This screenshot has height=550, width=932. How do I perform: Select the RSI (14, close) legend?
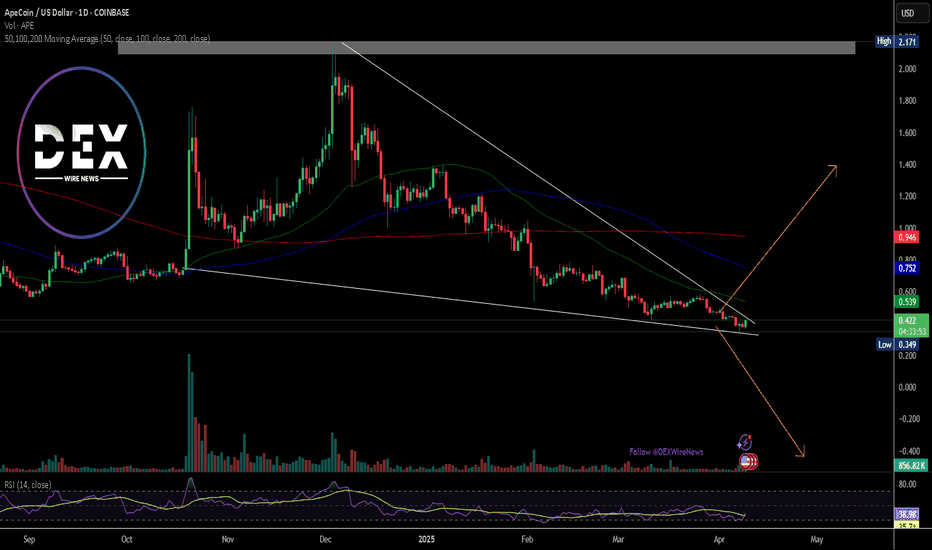28,485
